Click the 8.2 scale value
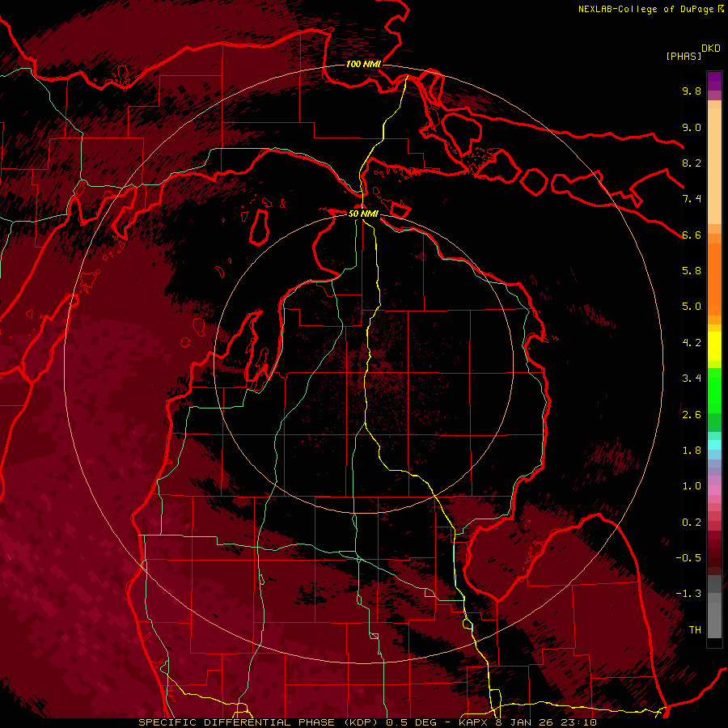 [692, 163]
